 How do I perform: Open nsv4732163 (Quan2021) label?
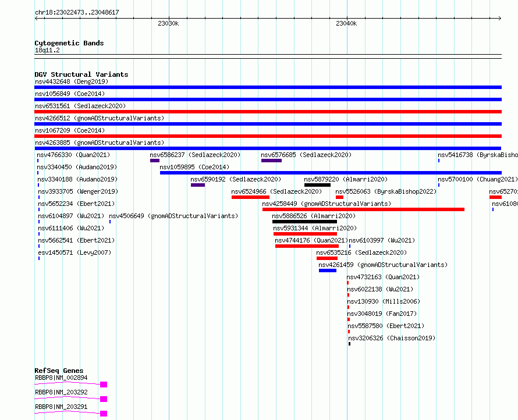pos(383,277)
